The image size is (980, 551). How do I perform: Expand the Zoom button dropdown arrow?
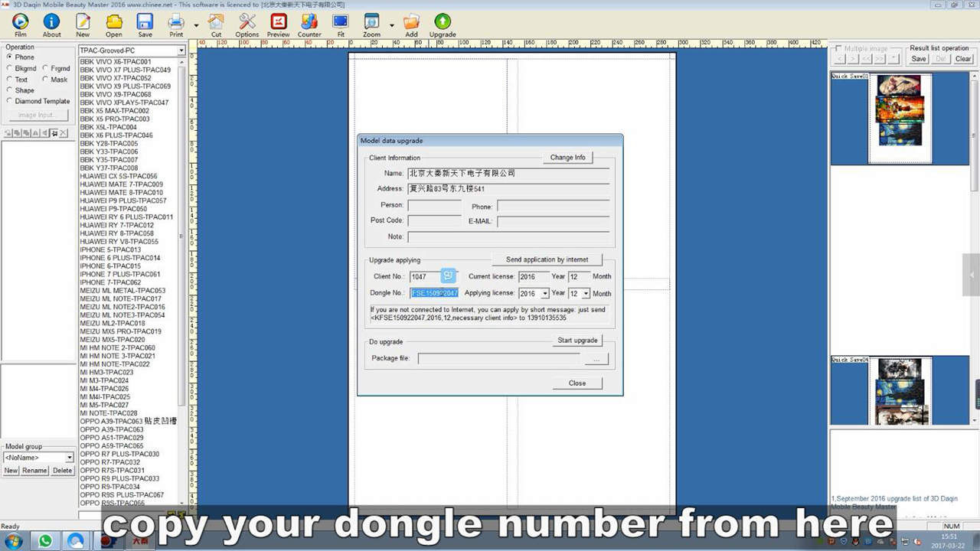pyautogui.click(x=391, y=25)
